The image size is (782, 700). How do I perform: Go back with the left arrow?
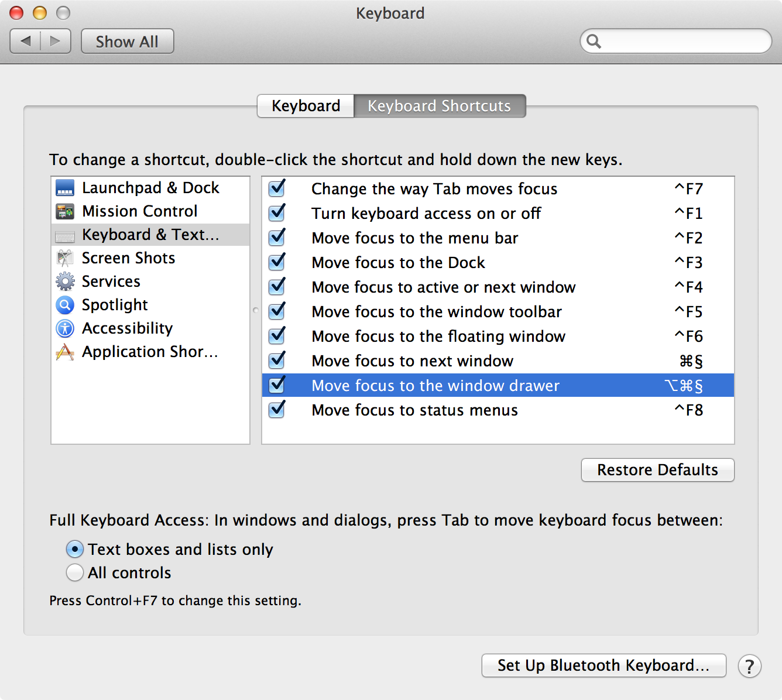(x=25, y=41)
